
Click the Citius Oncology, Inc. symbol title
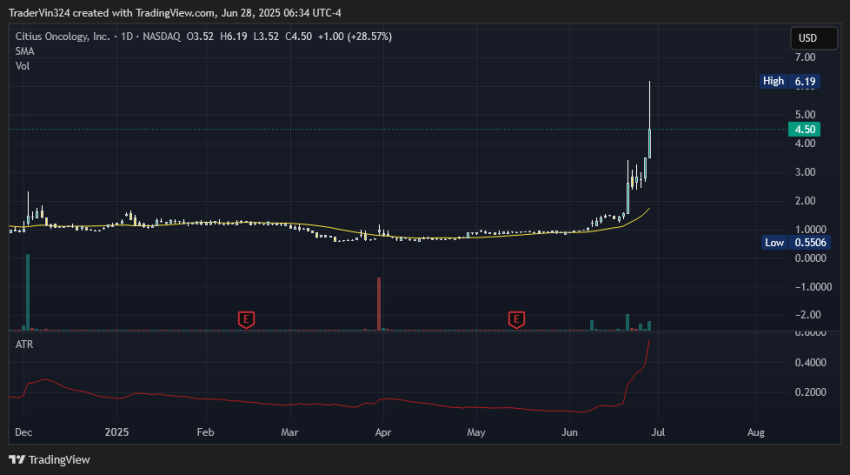[62, 36]
